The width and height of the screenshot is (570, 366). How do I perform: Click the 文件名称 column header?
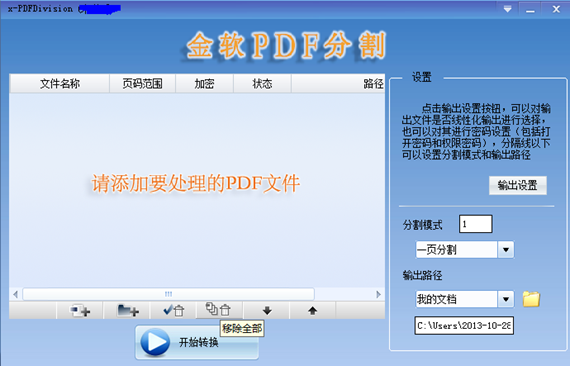pyautogui.click(x=60, y=84)
